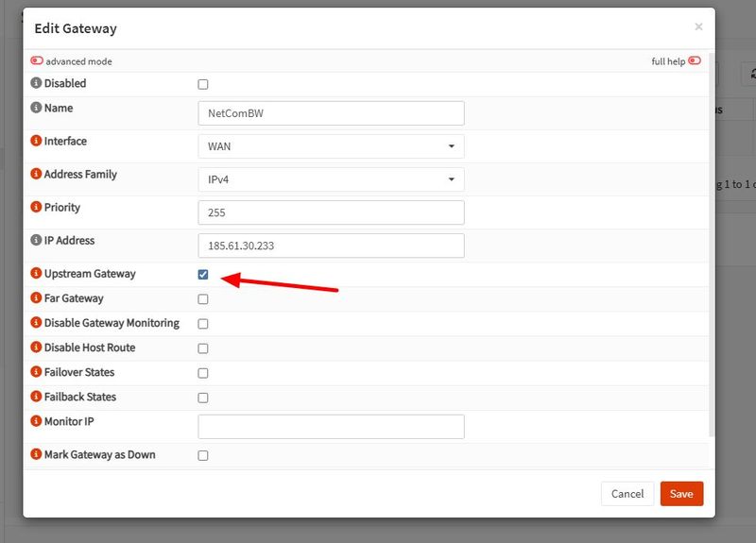The image size is (756, 543).
Task: Open help icon for Disable Gateway Monitoring
Action: coord(36,322)
